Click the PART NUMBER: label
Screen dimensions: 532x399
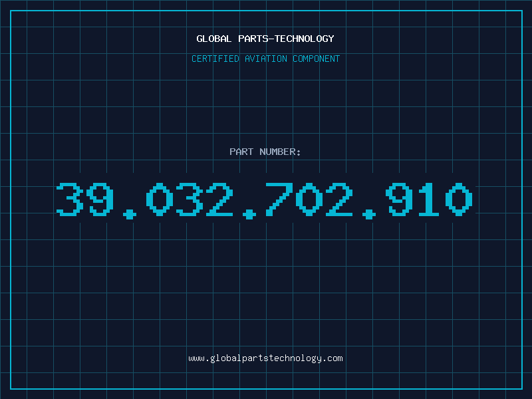click(265, 152)
